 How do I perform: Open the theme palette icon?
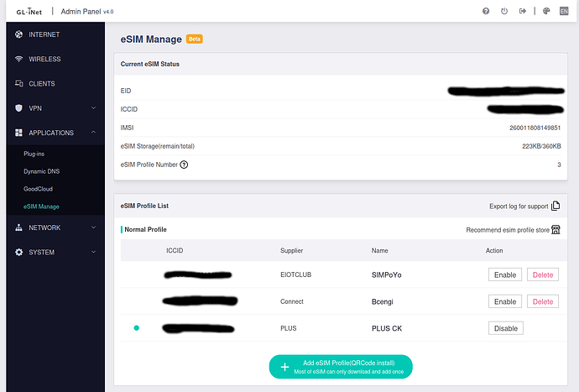click(546, 11)
